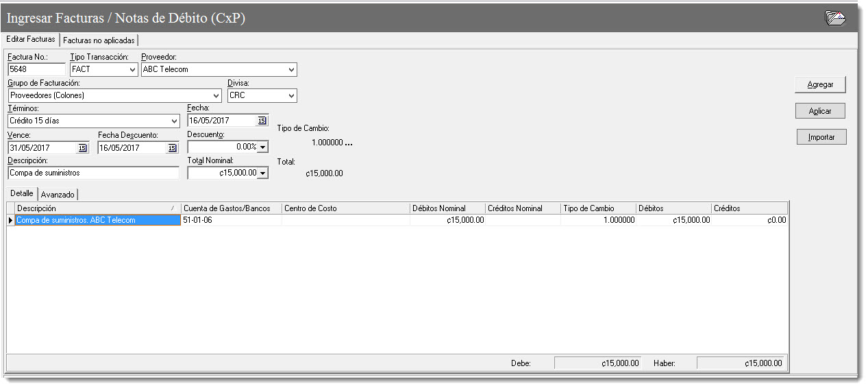
Task: Select account cell 51-01-06
Action: click(231, 220)
